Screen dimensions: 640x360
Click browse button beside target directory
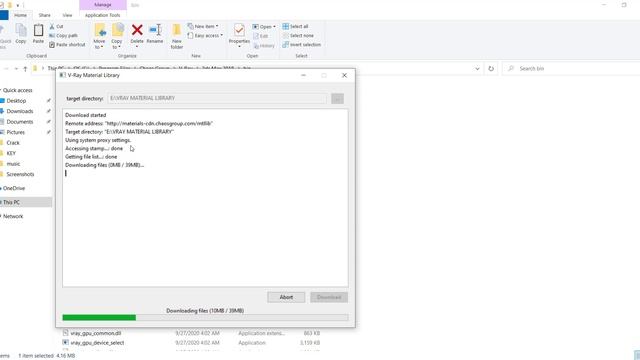[x=337, y=98]
